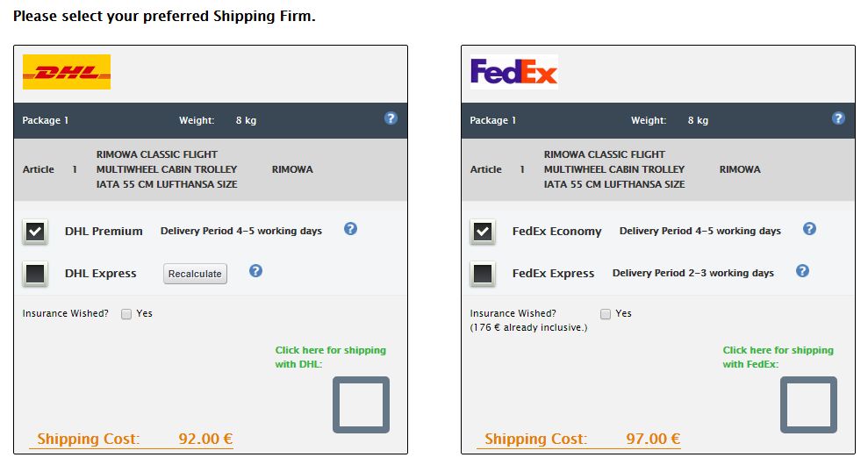Image resolution: width=868 pixels, height=472 pixels.
Task: Show help for DHL Premium delivery
Action: coord(350,229)
